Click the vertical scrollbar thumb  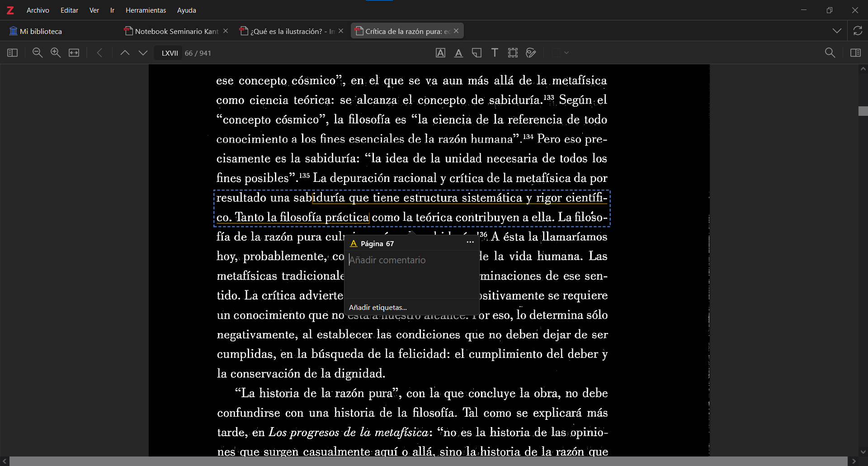coord(863,111)
